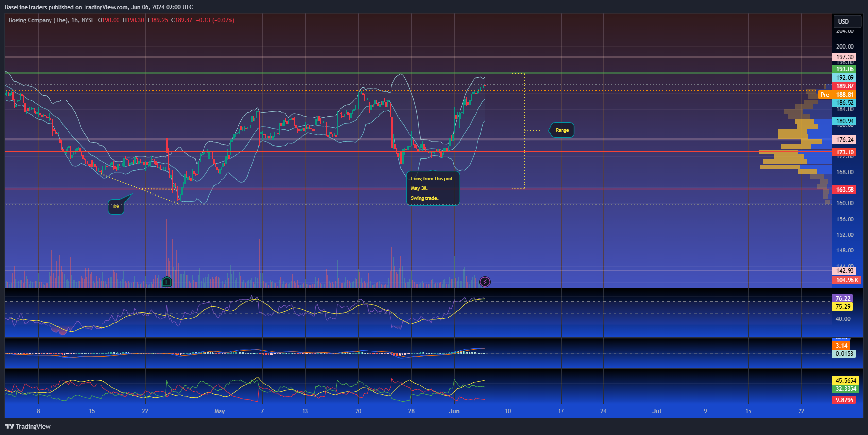The height and width of the screenshot is (435, 868).
Task: Click the yellow 45.5654 ADX label
Action: pyautogui.click(x=846, y=381)
